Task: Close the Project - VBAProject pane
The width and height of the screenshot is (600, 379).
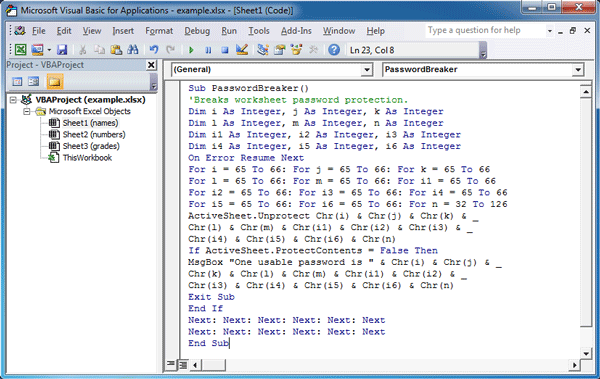Action: [x=152, y=65]
